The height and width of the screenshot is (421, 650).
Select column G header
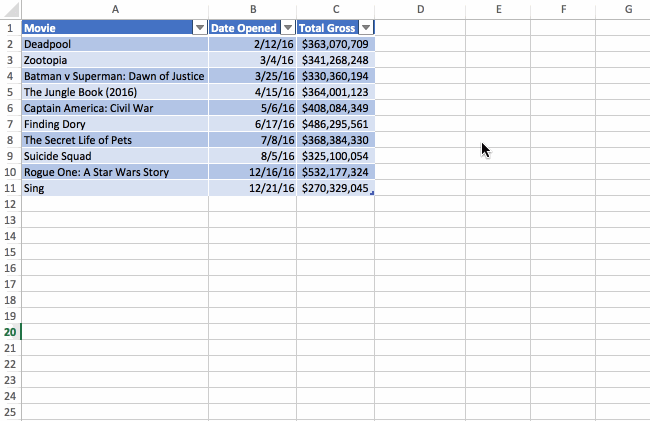click(x=623, y=9)
